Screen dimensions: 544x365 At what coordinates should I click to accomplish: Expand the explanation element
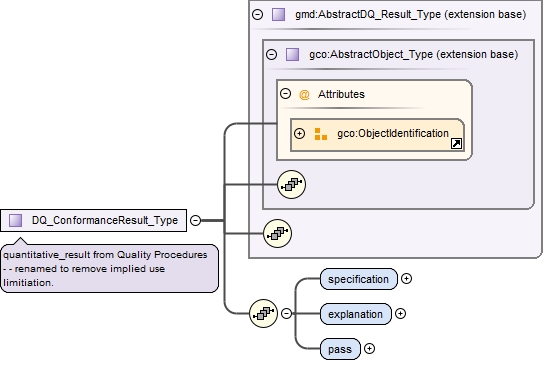tap(400, 314)
